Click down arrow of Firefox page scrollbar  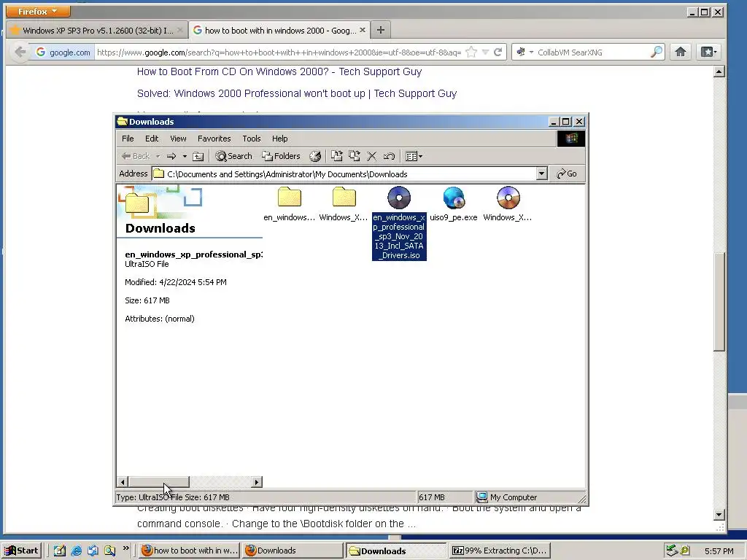click(x=719, y=514)
